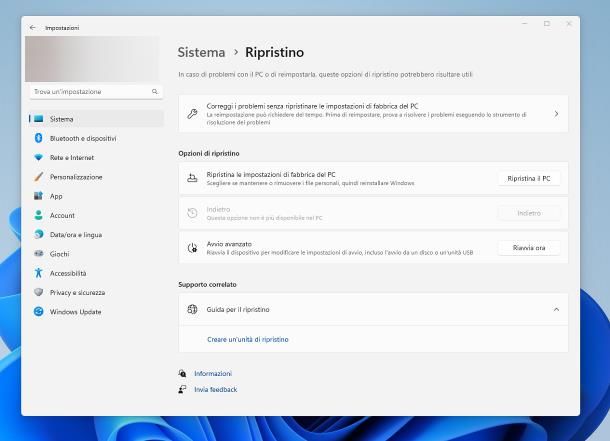Click the Ripristino page heading
The image size is (610, 441).
coord(274,52)
